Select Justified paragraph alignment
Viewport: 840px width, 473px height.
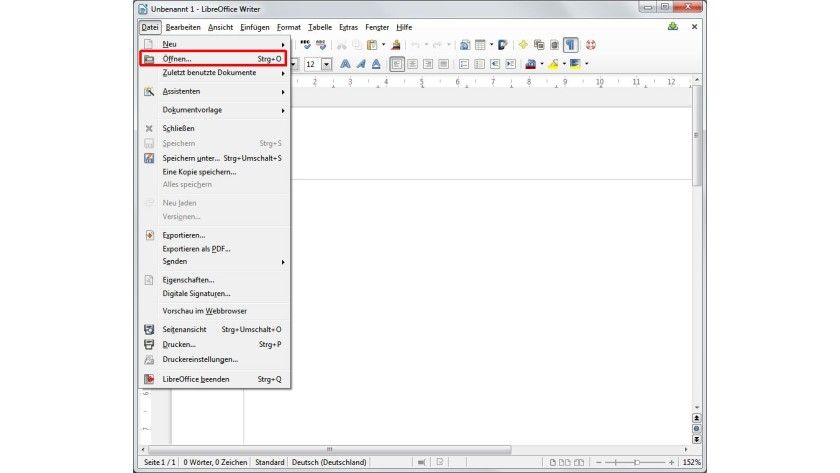coord(444,64)
